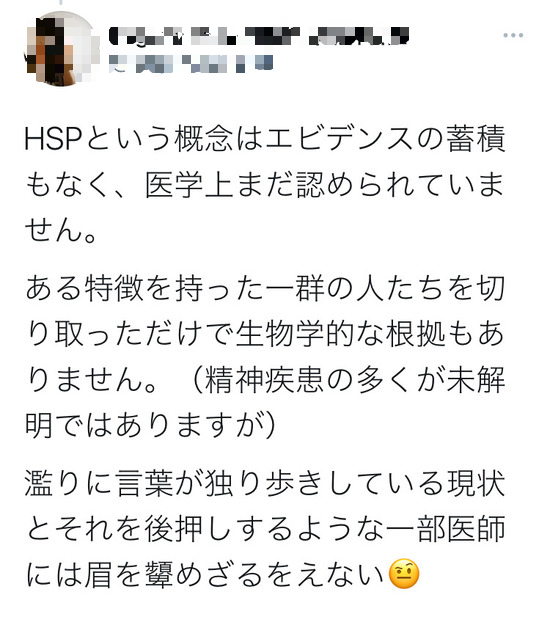Select the line starting ある特徴を持った
The image size is (550, 625).
[x=265, y=288]
